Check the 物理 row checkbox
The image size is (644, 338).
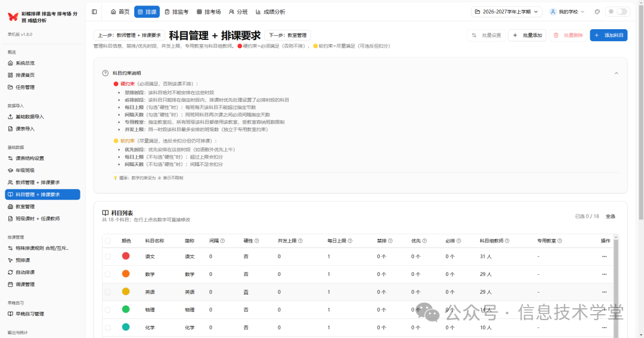[x=107, y=309]
